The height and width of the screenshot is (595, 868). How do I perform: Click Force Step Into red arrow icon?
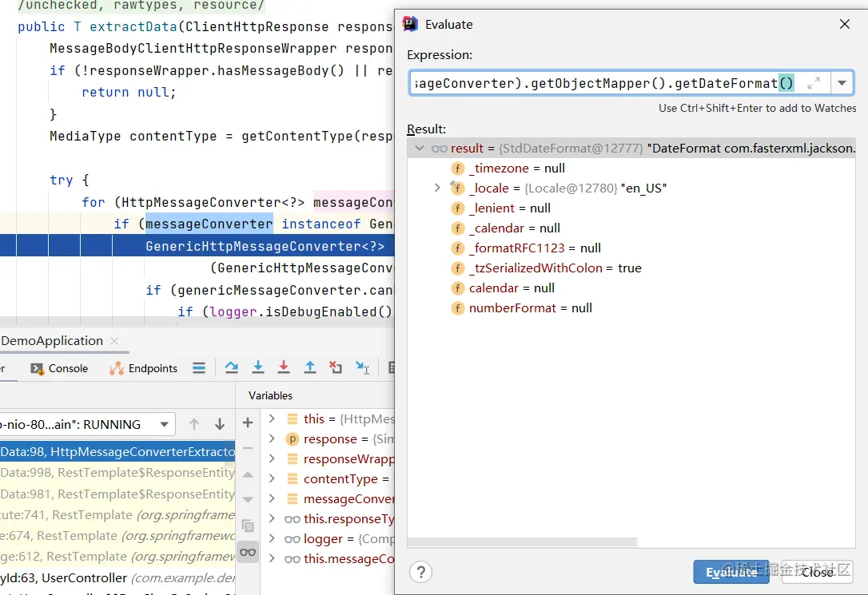coord(284,367)
